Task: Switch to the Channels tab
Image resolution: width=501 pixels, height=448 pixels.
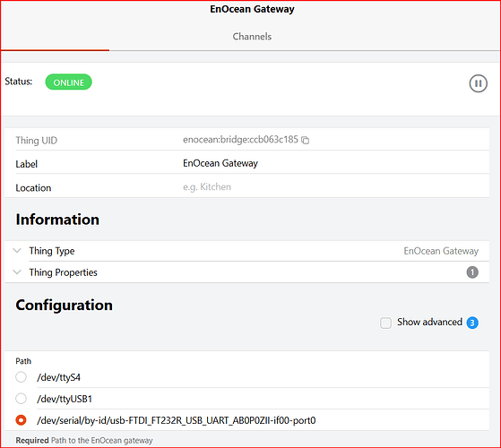Action: pos(252,37)
